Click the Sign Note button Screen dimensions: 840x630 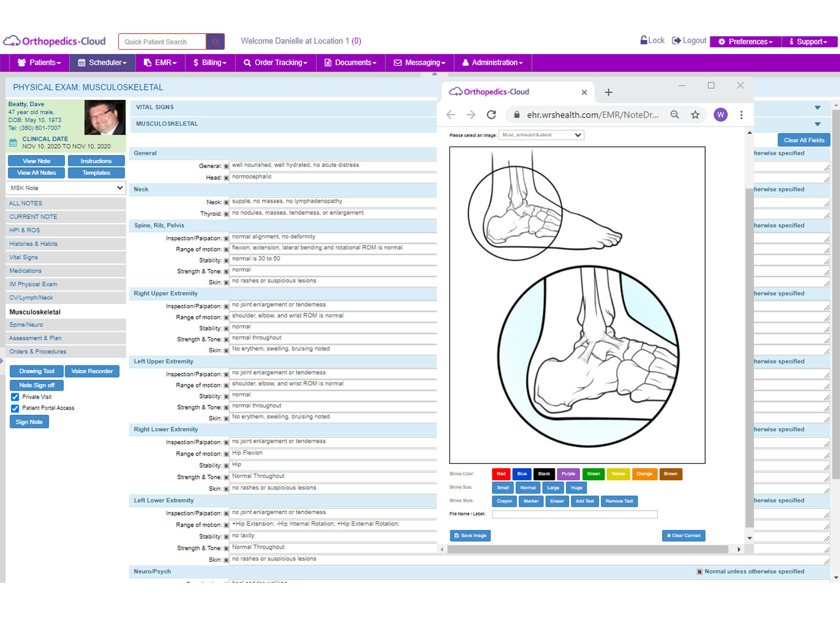pos(29,422)
